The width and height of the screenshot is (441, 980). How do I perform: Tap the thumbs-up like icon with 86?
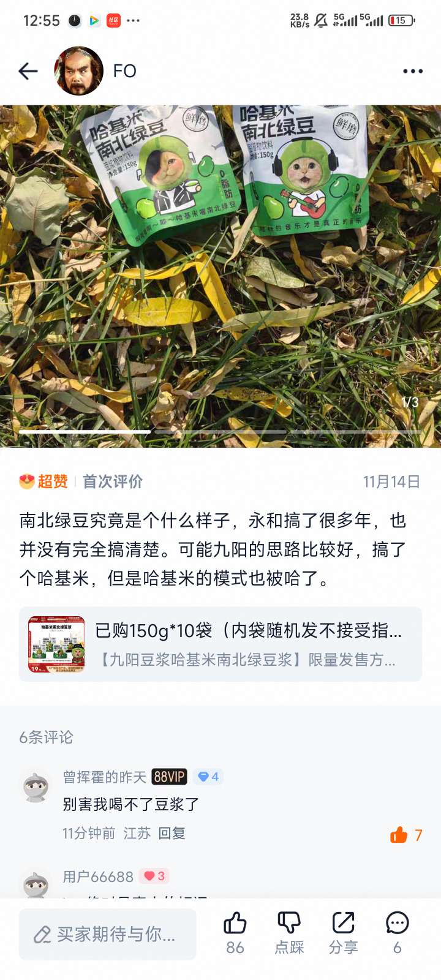pos(235,923)
